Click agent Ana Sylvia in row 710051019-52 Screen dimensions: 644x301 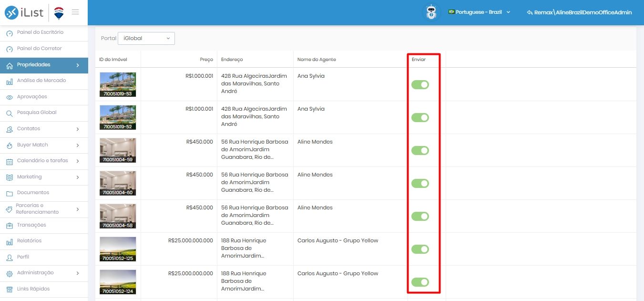coord(311,109)
